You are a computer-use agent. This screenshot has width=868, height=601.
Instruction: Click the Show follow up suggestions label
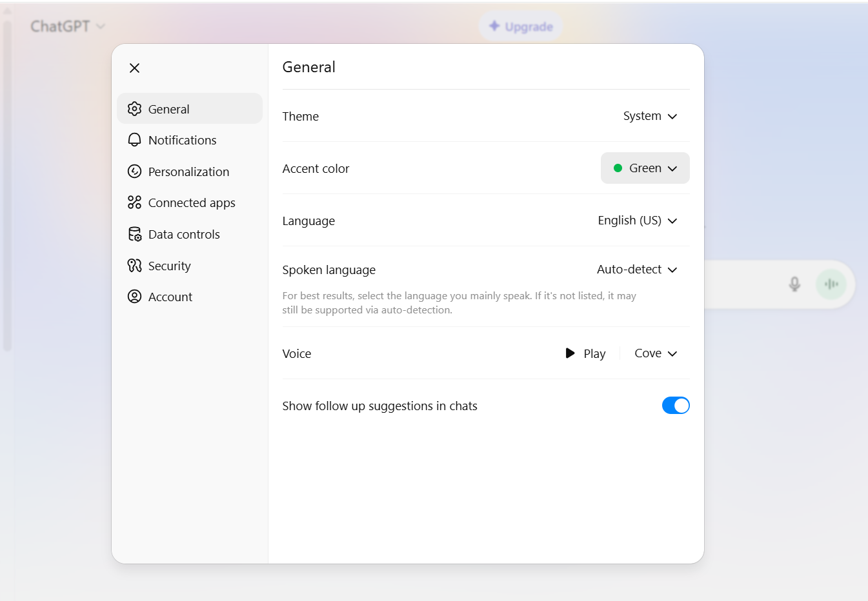coord(380,406)
